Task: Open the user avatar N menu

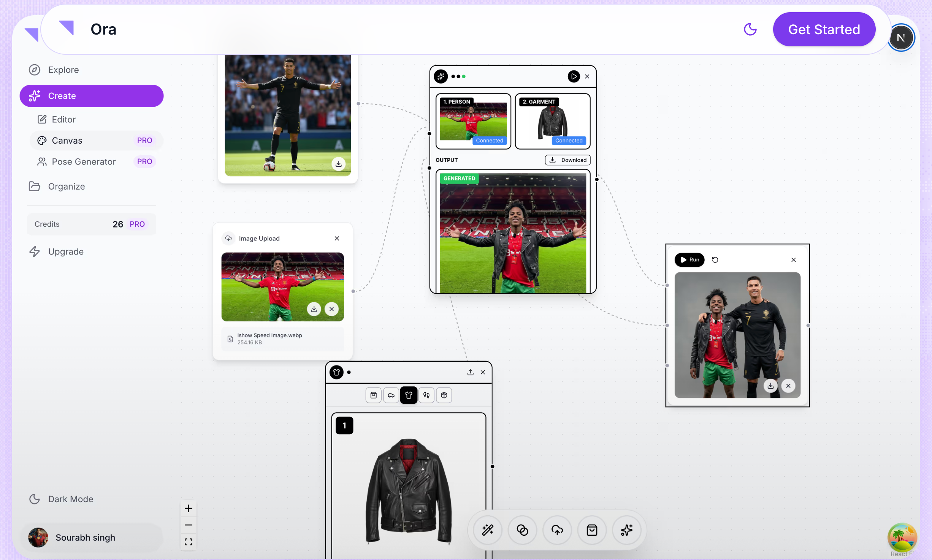Action: coord(900,37)
